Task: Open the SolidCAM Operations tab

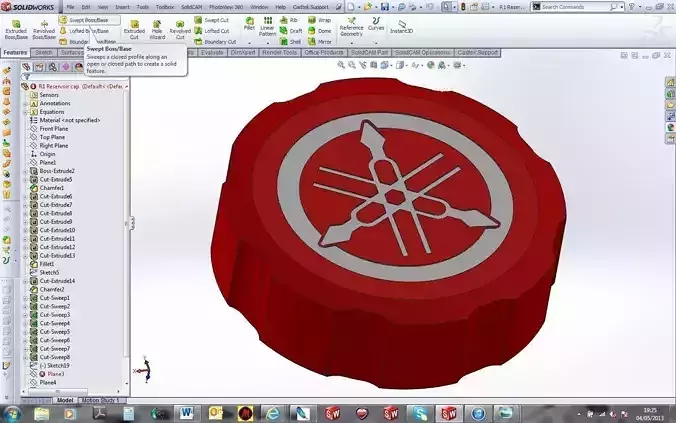Action: tap(422, 53)
